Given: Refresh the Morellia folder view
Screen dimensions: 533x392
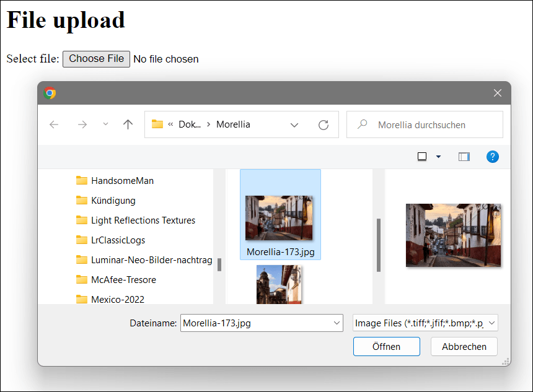Looking at the screenshot, I should (x=323, y=124).
